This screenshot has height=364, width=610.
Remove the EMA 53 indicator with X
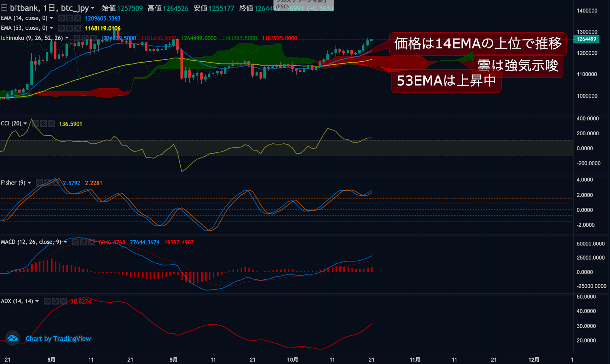coord(78,28)
